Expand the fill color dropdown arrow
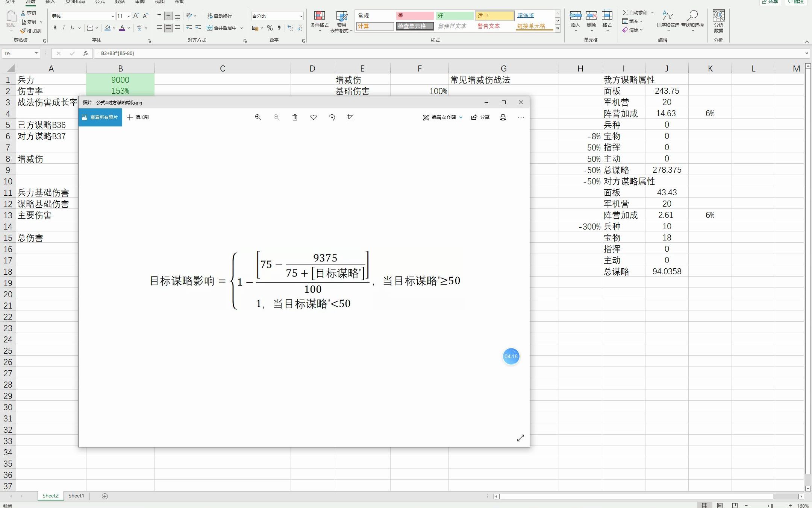This screenshot has height=508, width=812. (x=113, y=28)
